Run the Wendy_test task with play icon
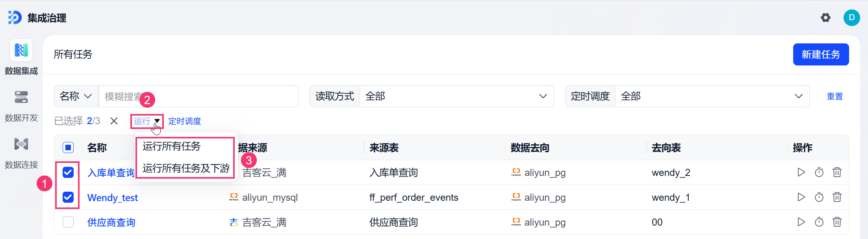868x239 pixels. pos(801,197)
